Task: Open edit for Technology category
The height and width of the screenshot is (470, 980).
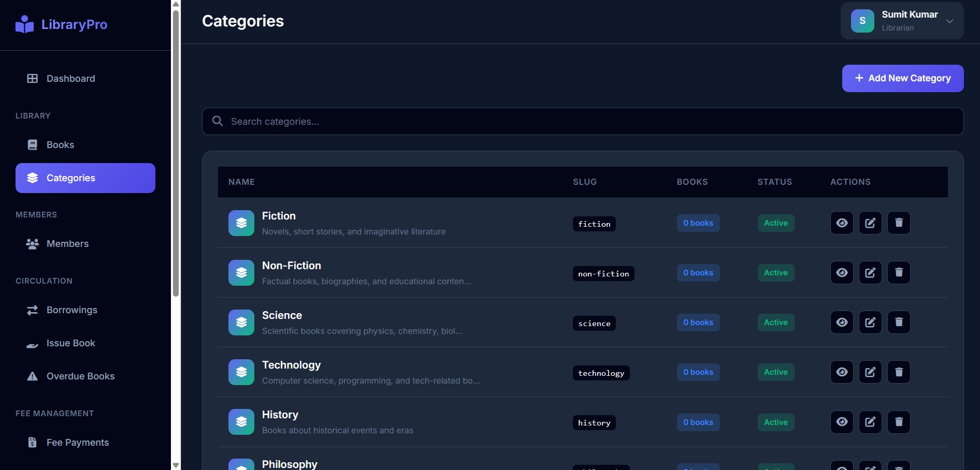Action: pos(870,372)
